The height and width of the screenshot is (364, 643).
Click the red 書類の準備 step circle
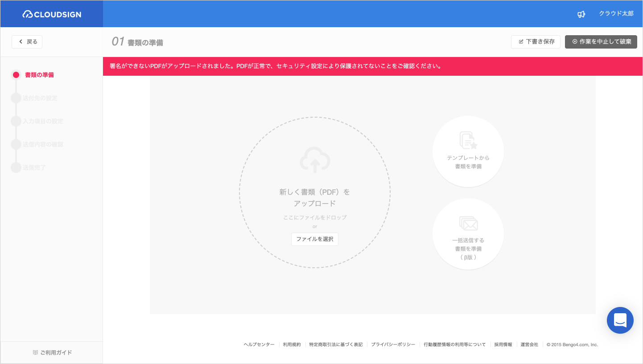pos(16,75)
